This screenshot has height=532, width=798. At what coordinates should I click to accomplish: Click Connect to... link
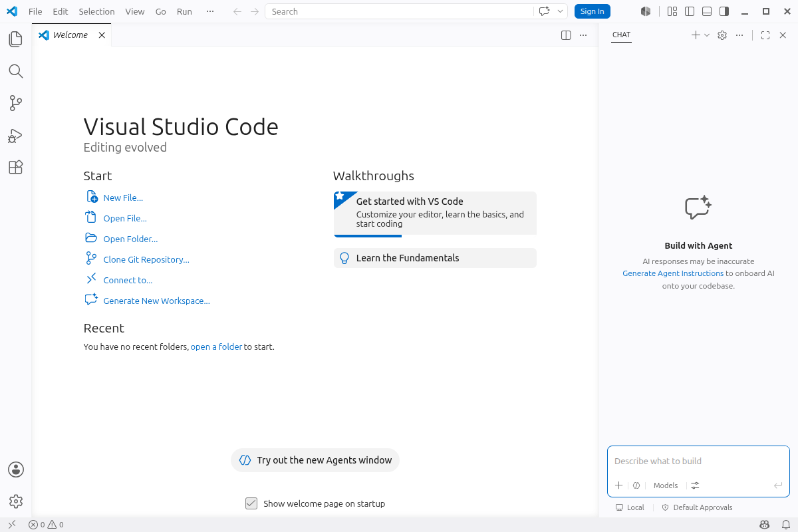pyautogui.click(x=128, y=280)
